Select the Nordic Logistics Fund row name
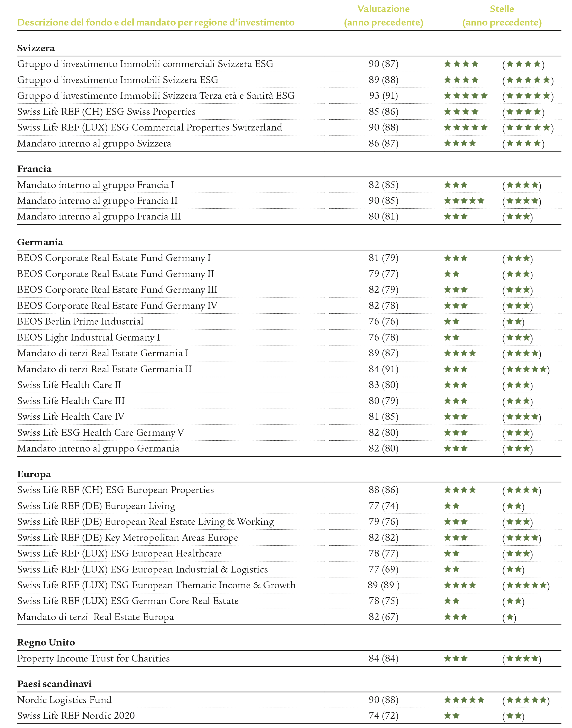 coord(64,700)
